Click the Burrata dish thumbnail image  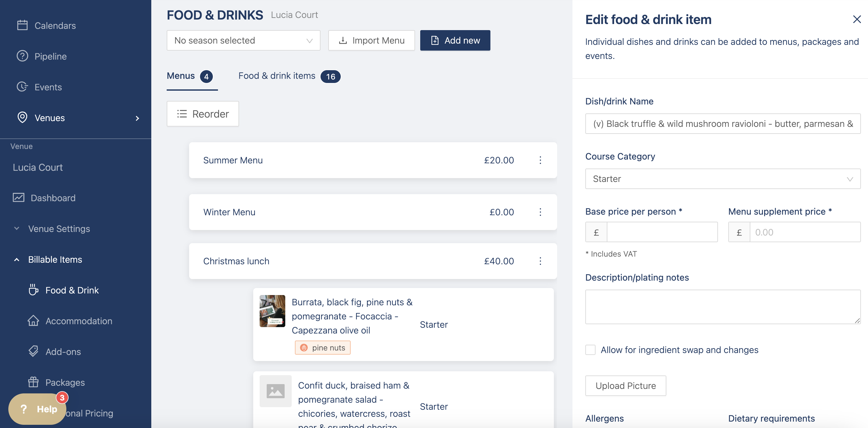(x=272, y=311)
